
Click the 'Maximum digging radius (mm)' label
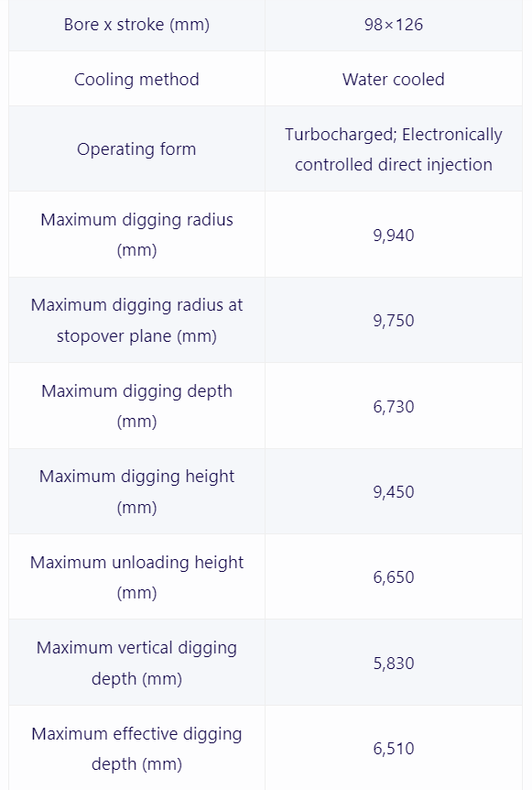[136, 235]
